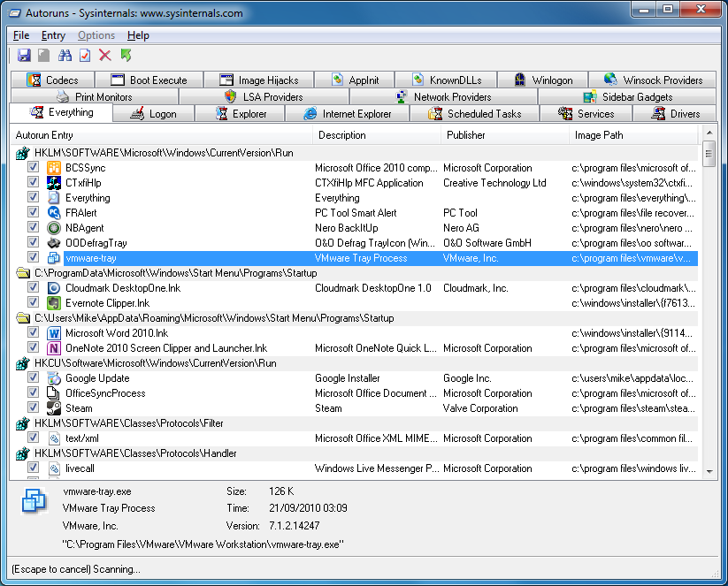Uncheck the vmware-tray autorun entry

click(33, 257)
